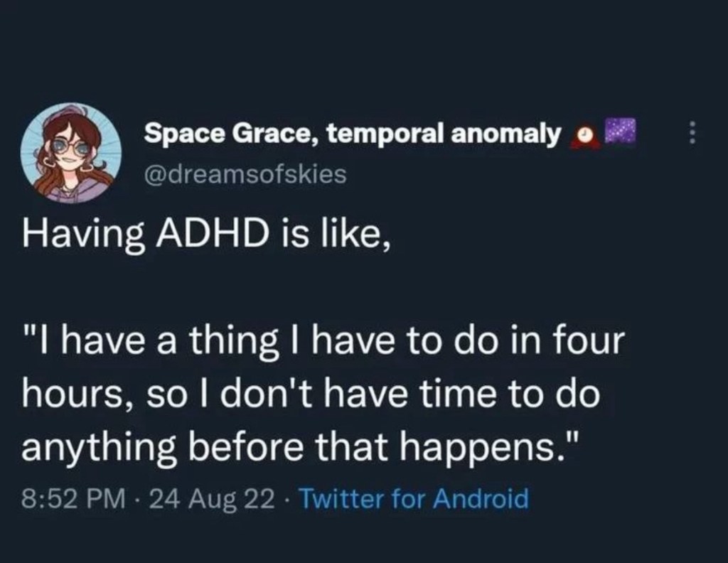Click the 24 Aug 22 date
The width and height of the screenshot is (728, 563).
point(211,499)
